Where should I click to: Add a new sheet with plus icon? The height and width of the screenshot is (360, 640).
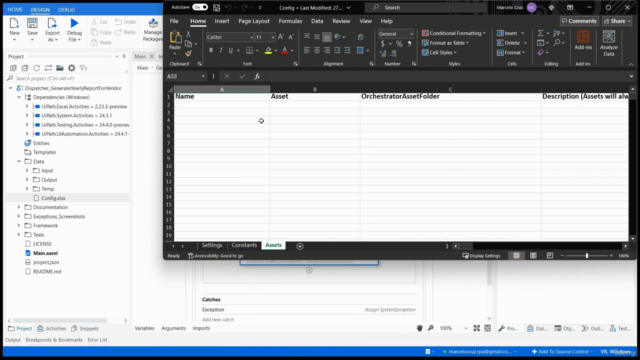(x=300, y=246)
